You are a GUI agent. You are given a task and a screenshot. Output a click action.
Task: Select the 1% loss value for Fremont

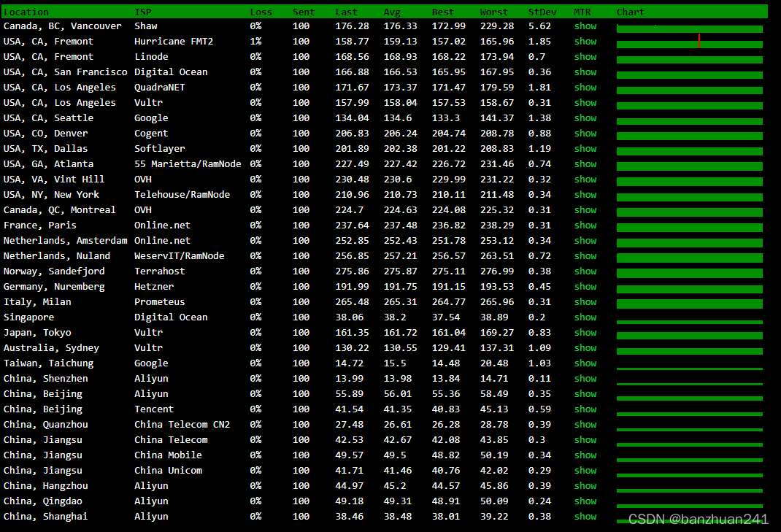[x=255, y=42]
